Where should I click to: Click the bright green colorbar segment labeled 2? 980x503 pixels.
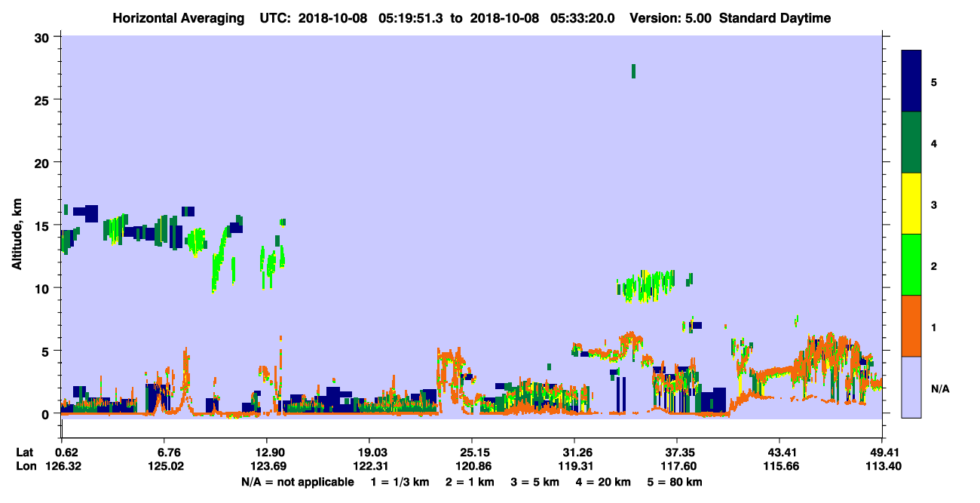click(x=911, y=265)
